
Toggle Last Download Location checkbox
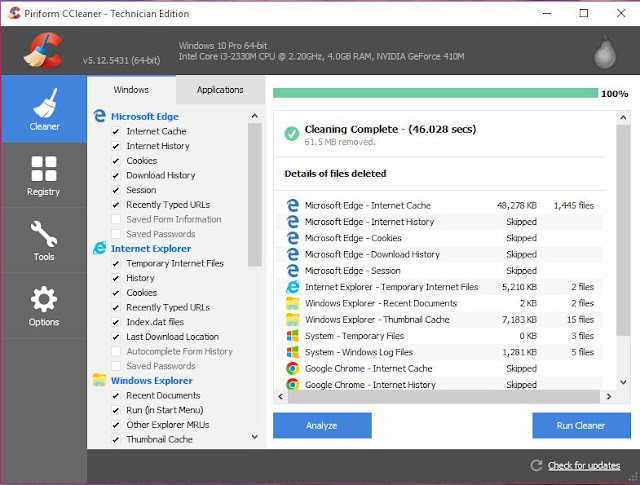116,337
